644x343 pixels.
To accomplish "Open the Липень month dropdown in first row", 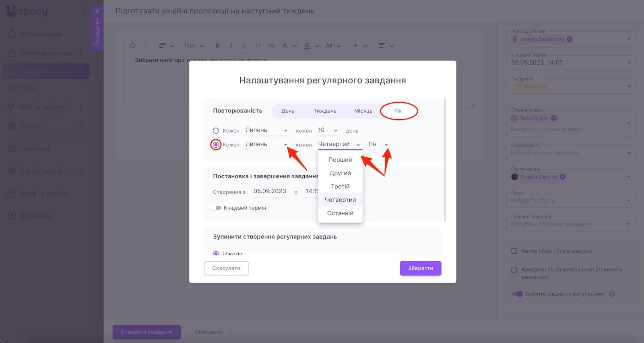I will pos(267,130).
